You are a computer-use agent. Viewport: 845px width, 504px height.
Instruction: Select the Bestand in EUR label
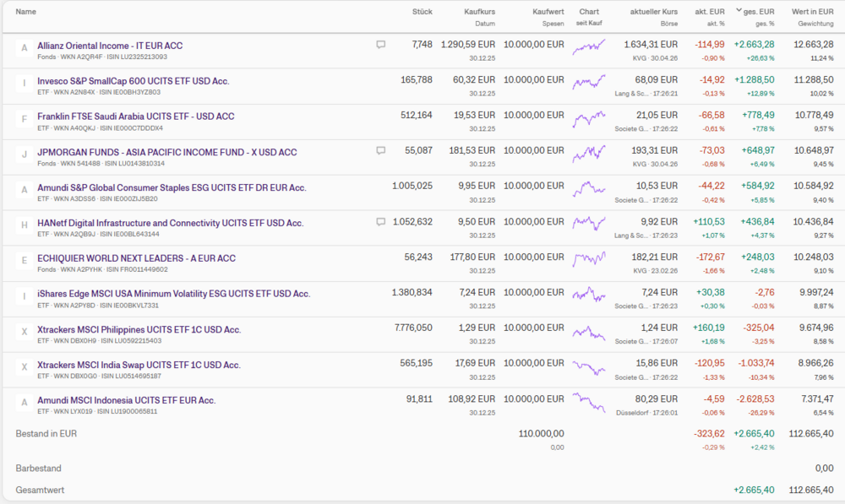click(x=46, y=433)
